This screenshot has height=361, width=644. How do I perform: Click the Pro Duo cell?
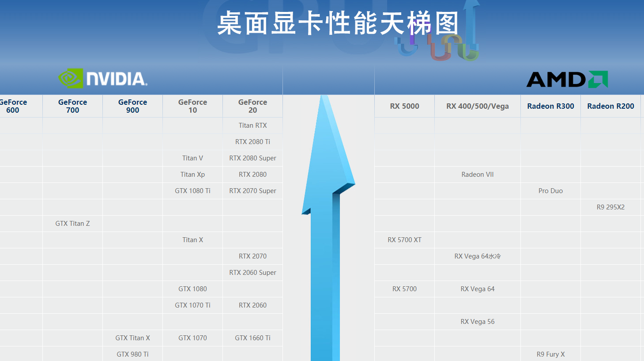click(x=551, y=191)
